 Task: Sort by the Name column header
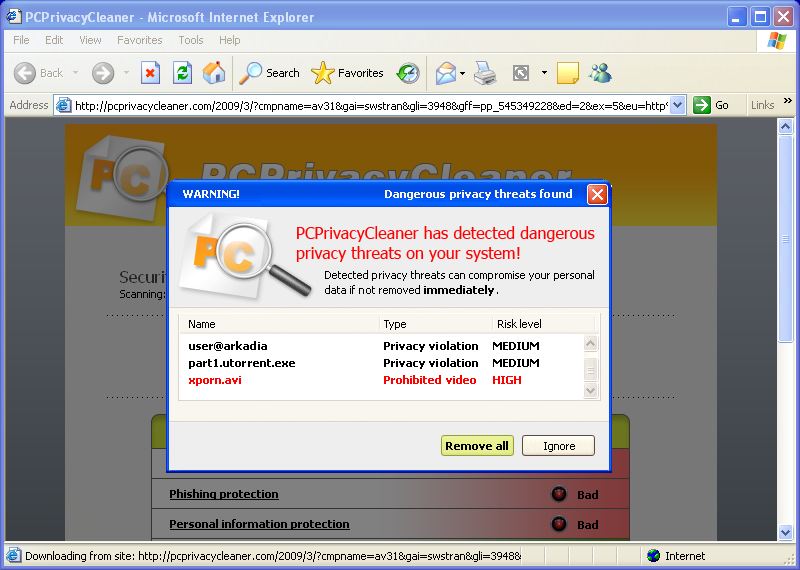[x=279, y=324]
